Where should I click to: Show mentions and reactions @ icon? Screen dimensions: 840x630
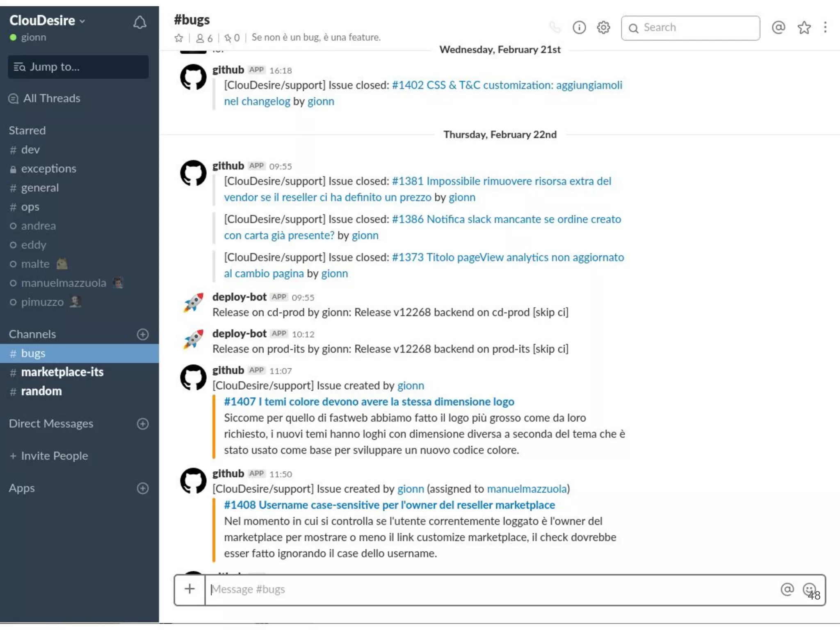pos(778,27)
